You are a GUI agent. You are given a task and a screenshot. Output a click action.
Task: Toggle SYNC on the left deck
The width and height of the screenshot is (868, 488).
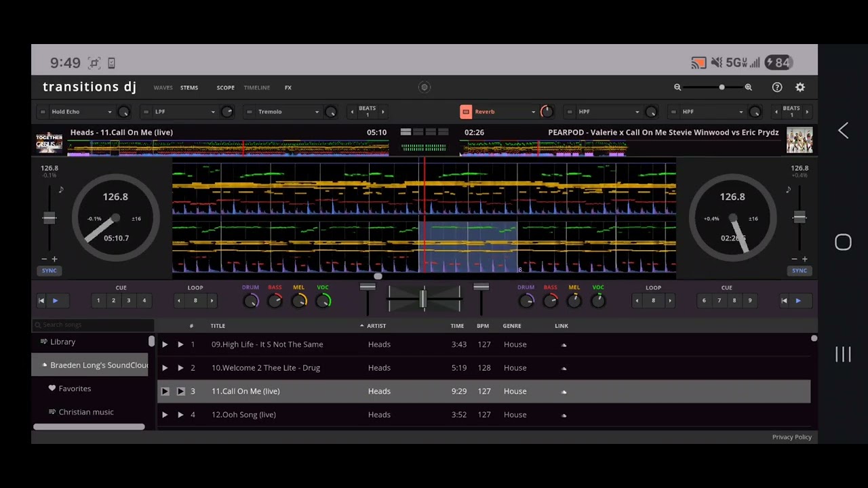point(49,270)
